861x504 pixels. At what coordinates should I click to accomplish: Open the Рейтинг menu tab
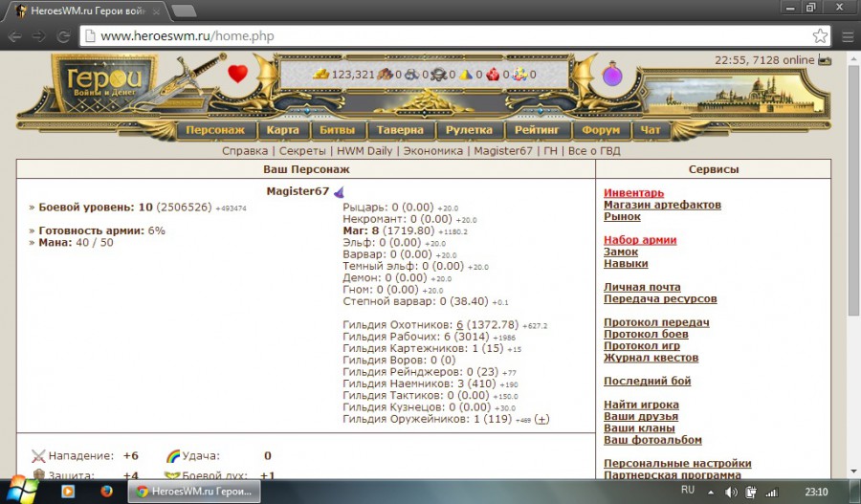pyautogui.click(x=537, y=130)
